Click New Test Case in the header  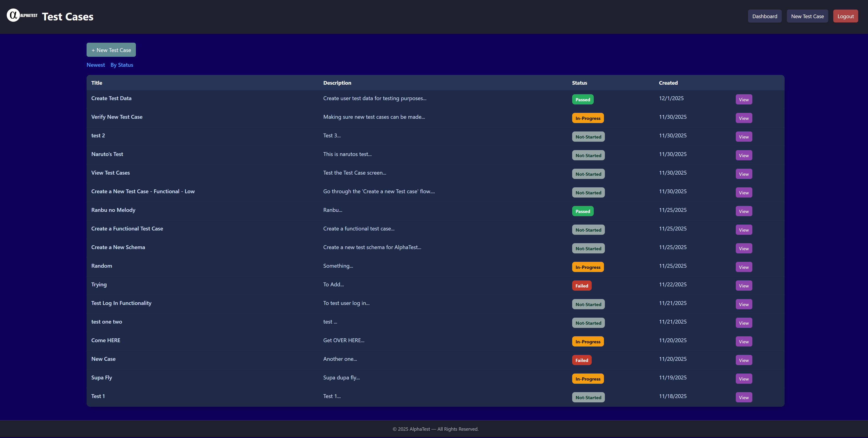click(807, 16)
